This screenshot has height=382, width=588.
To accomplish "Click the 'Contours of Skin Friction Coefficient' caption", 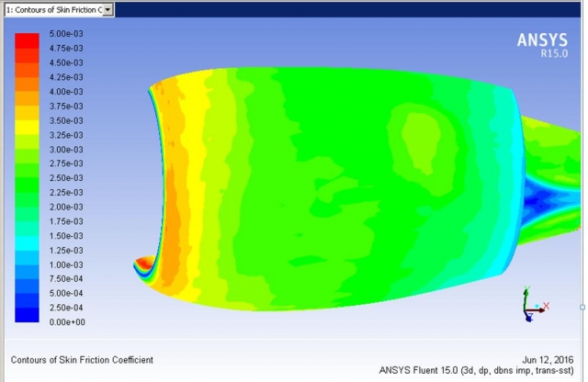I will pos(80,358).
